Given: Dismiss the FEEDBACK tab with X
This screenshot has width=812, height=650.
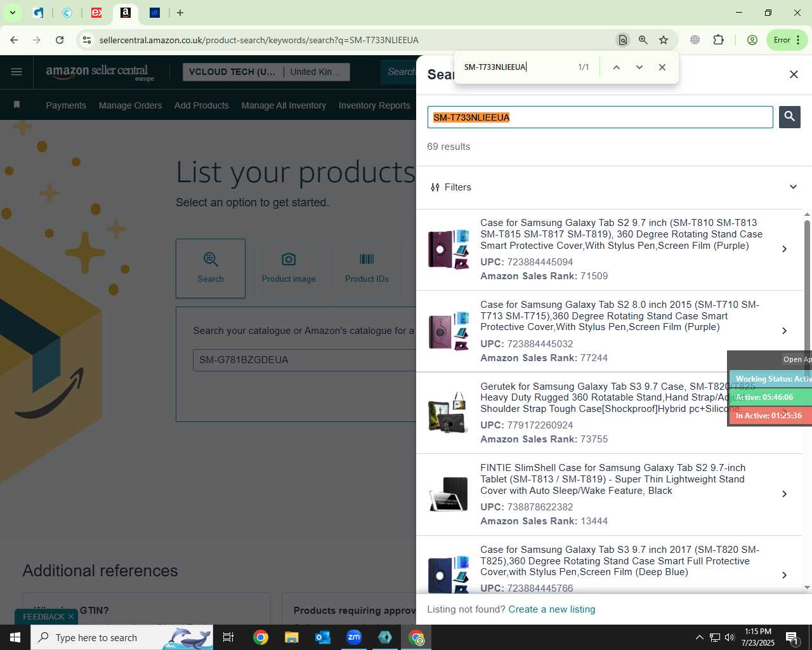Looking at the screenshot, I should [71, 616].
